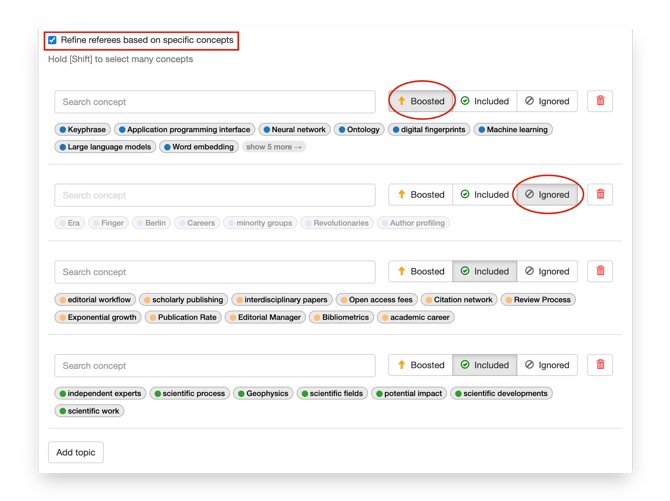Delete the Era/Finger topic row via trash icon
The height and width of the screenshot is (501, 670).
[600, 195]
